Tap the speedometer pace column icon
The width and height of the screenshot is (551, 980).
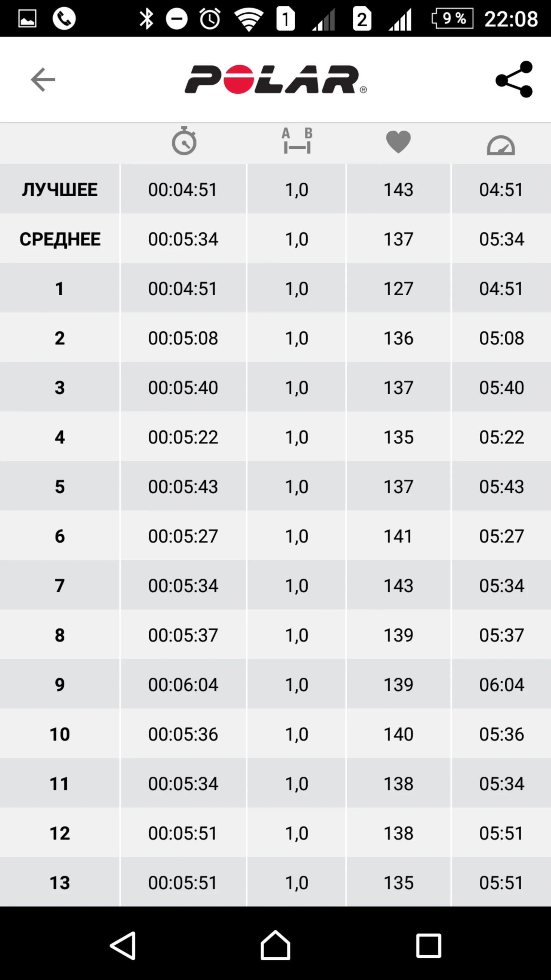coord(501,145)
